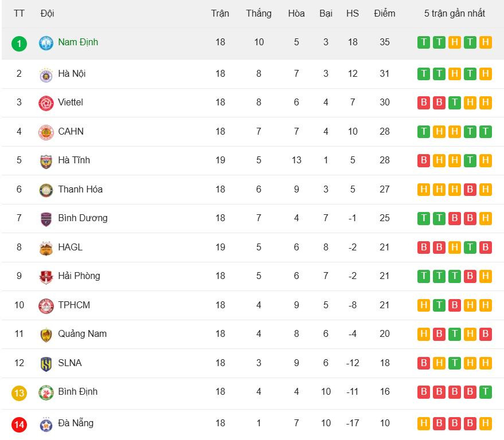Click the Nam Định club logo
Viewport: 504px width, 440px height.
click(x=46, y=43)
